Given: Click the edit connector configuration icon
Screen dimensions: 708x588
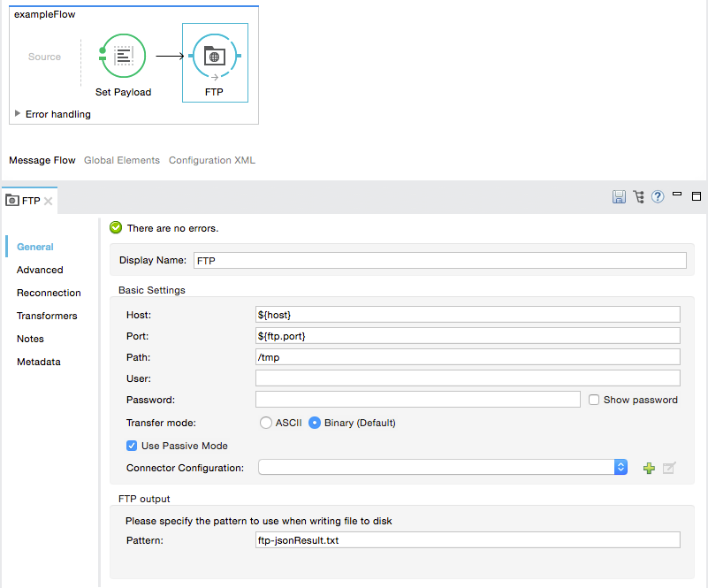Looking at the screenshot, I should click(669, 468).
